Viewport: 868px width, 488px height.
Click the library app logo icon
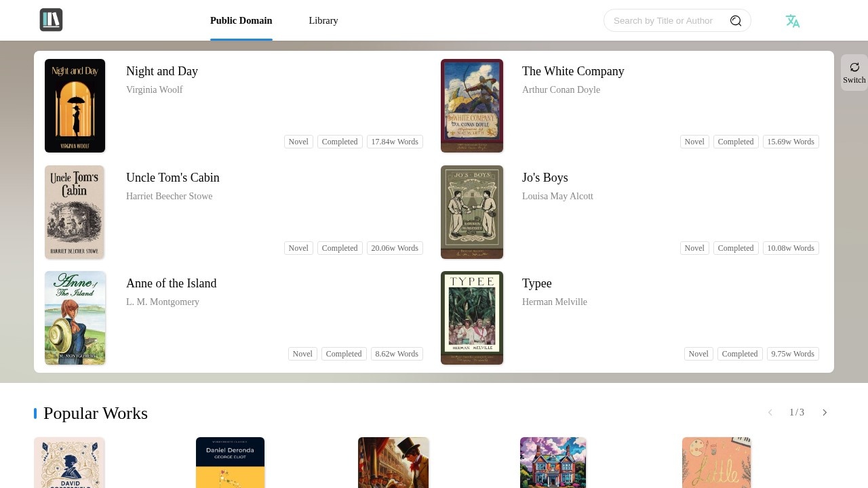[51, 20]
